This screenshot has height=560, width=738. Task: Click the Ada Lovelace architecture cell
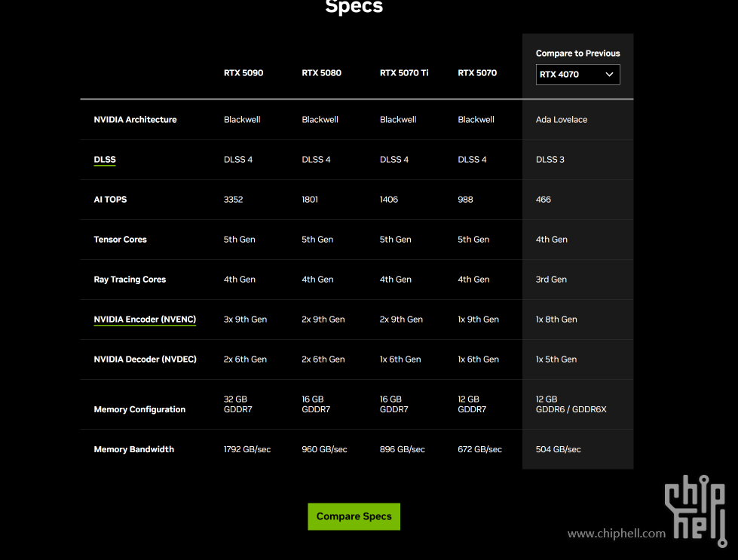[562, 120]
